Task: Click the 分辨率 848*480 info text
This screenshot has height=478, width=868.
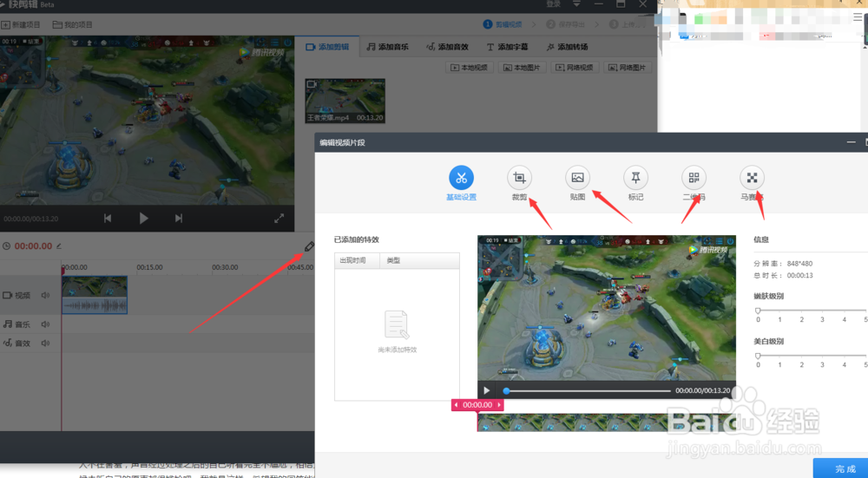Action: coord(783,264)
